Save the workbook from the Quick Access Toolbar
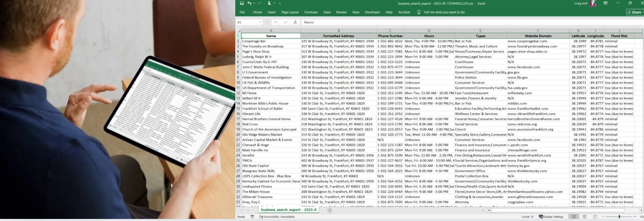The height and width of the screenshot is (221, 644). point(242,3)
